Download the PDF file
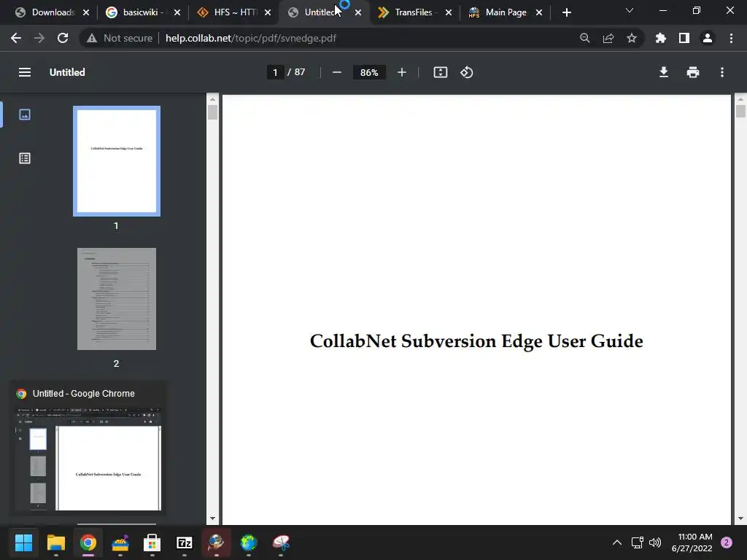Viewport: 747px width, 560px height. coord(664,72)
